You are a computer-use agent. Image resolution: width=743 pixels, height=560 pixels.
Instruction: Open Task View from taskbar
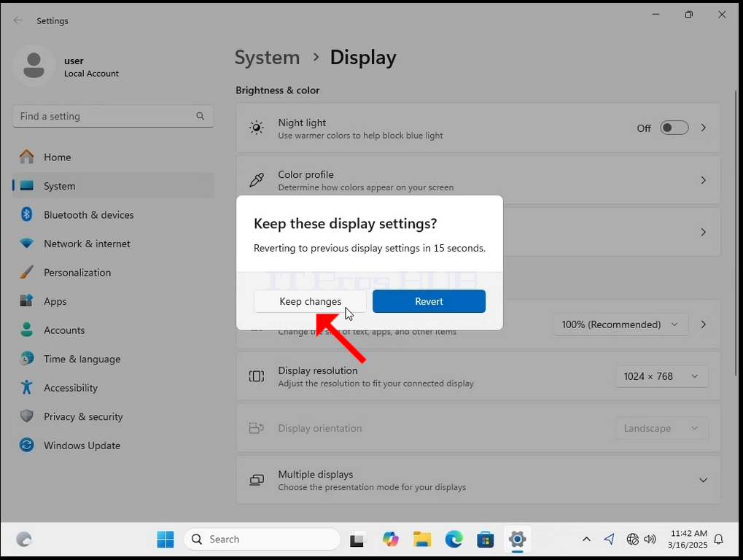358,540
